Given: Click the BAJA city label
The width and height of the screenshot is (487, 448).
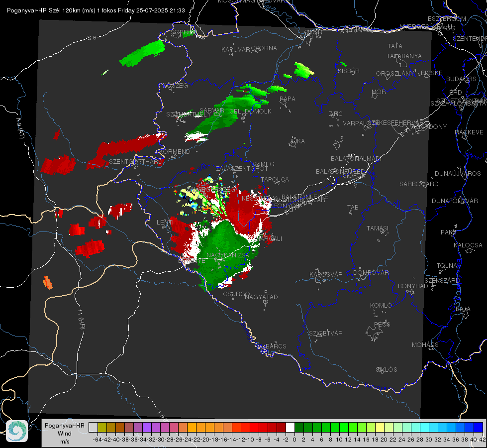Looking at the screenshot, I should 463,309.
